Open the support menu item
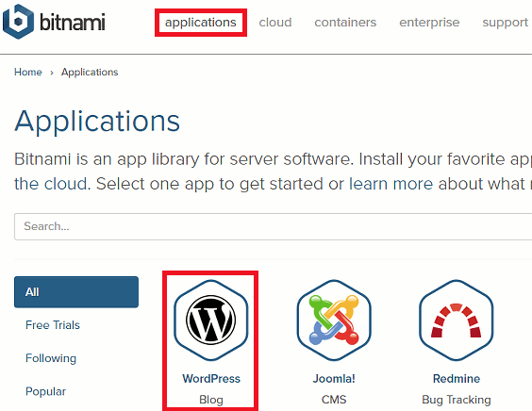The width and height of the screenshot is (532, 411). (x=506, y=23)
